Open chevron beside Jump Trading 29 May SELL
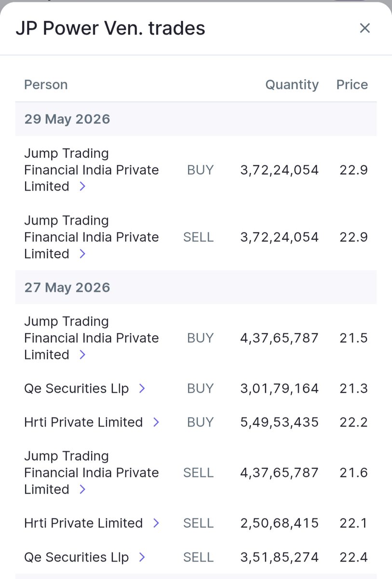This screenshot has width=392, height=579. click(82, 254)
